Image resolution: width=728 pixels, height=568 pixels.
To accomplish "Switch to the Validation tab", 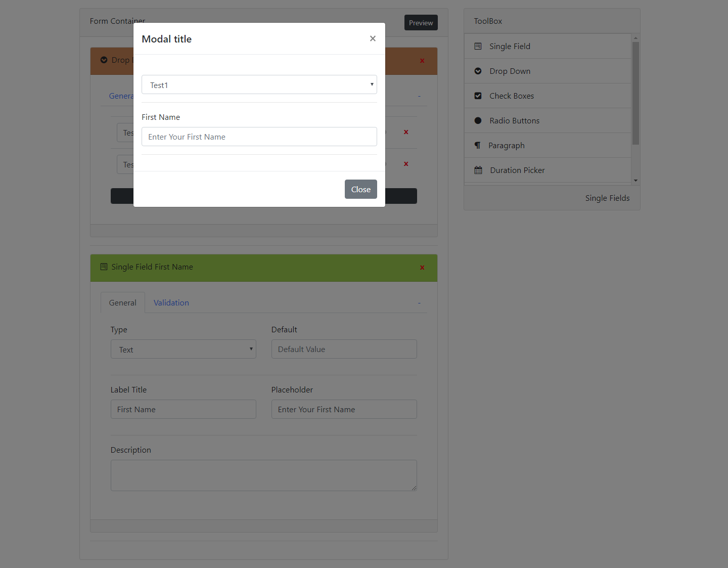I will pos(171,302).
